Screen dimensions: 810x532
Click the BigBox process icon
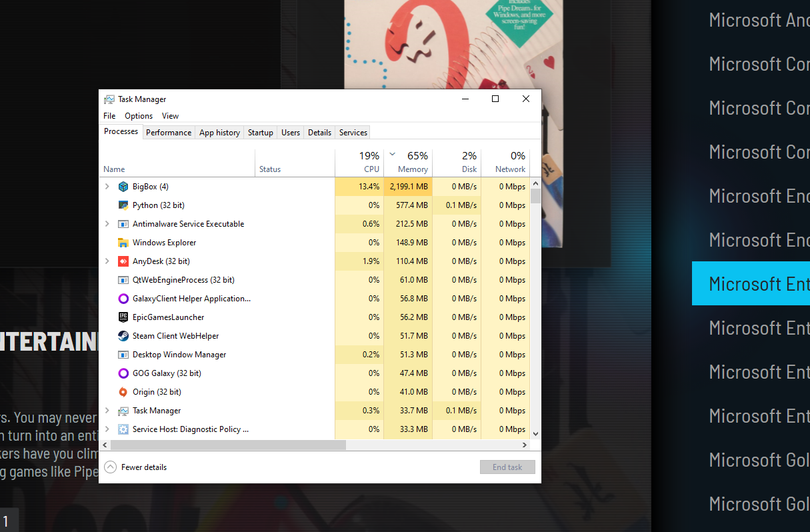[x=123, y=187]
